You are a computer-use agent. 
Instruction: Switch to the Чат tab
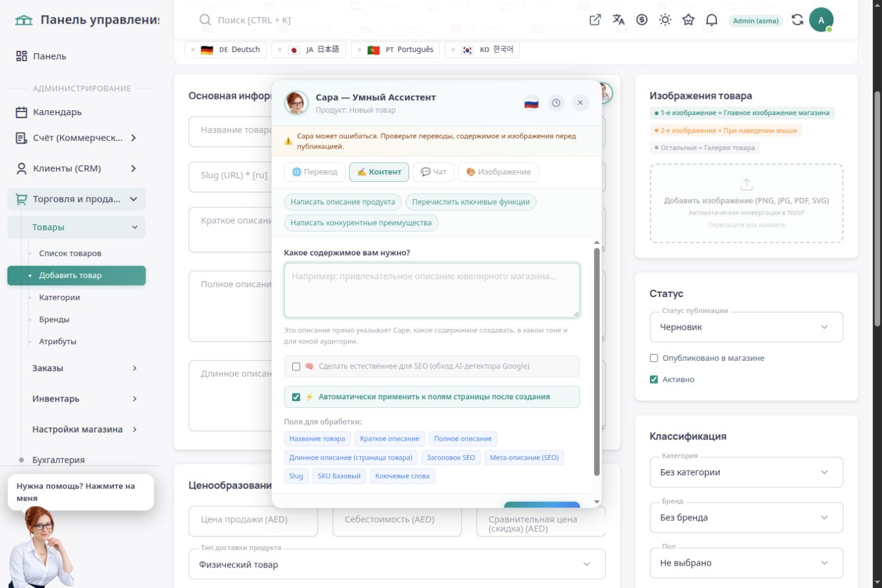pos(433,172)
